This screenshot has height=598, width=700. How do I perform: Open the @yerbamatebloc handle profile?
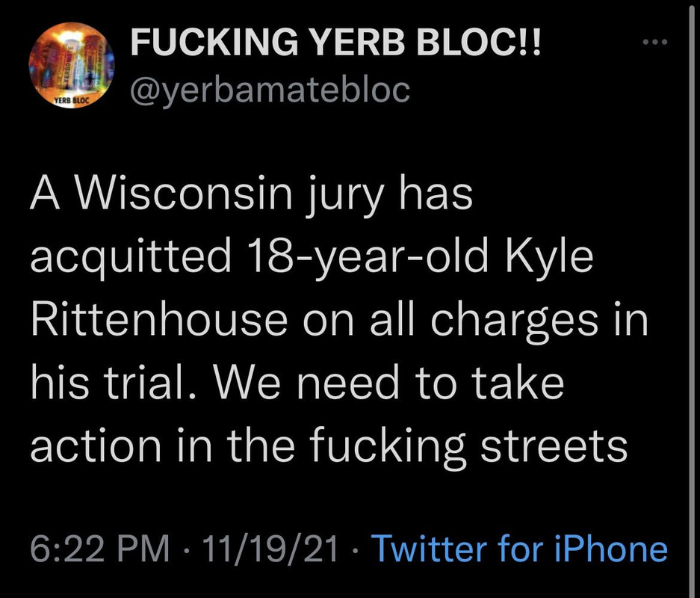coord(270,90)
